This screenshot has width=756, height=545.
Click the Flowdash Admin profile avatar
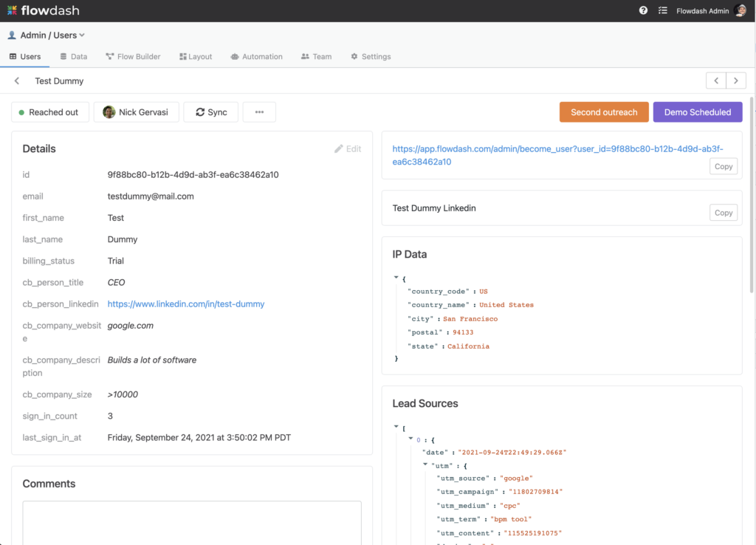[x=740, y=11]
